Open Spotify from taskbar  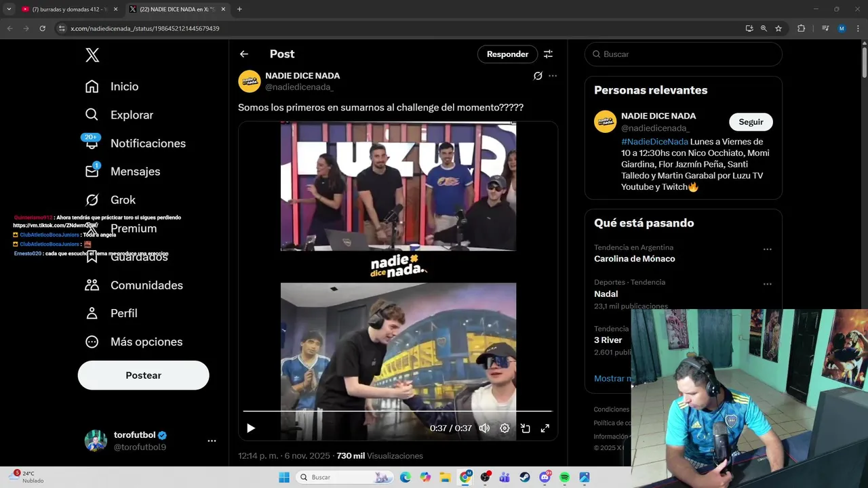[x=564, y=477]
